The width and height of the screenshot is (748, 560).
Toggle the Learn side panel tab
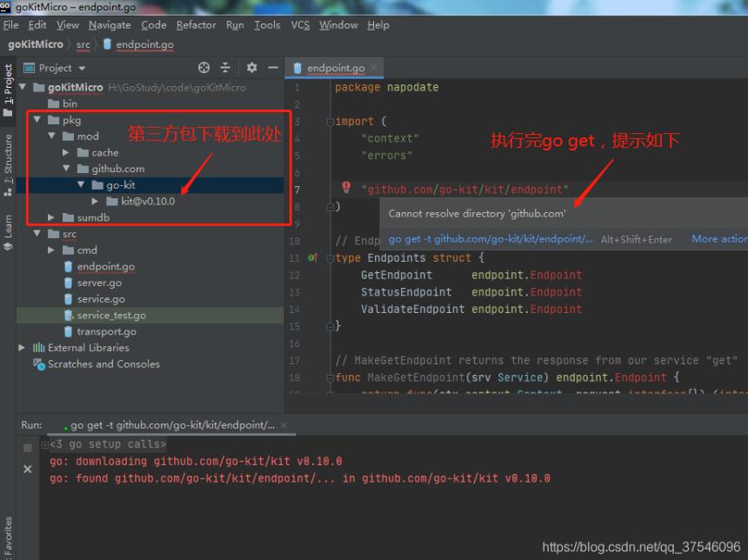pyautogui.click(x=8, y=231)
